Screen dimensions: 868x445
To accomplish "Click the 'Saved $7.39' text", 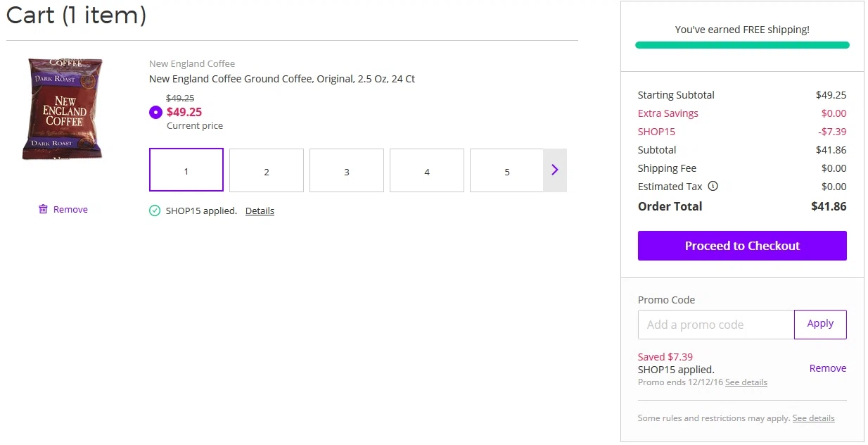I will coord(665,357).
